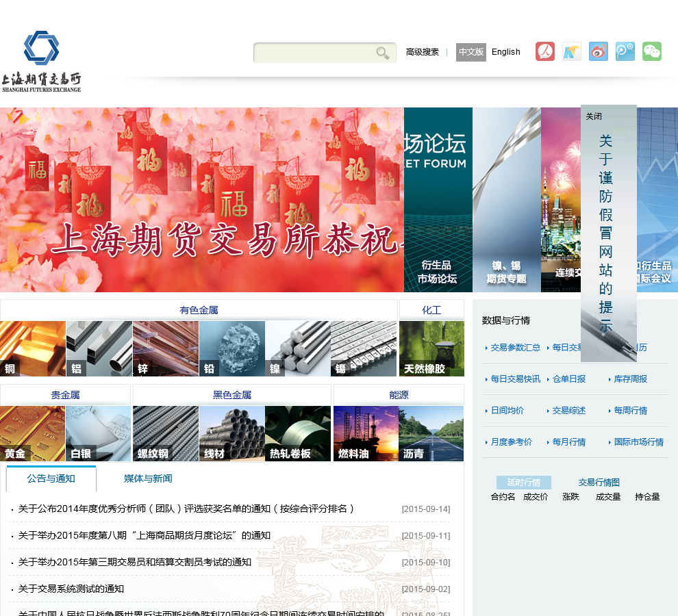This screenshot has width=678, height=616.
Task: Open the 镍、锡期货专题 banner panel
Action: [x=506, y=200]
